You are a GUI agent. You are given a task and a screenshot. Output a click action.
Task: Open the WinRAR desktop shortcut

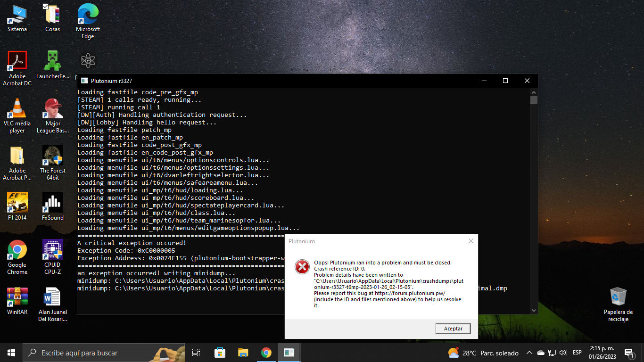click(x=17, y=301)
